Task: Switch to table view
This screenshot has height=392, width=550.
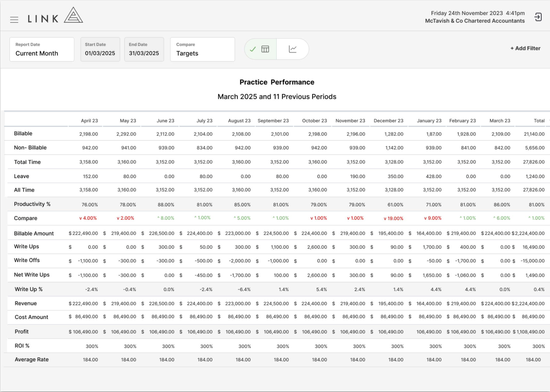Action: (x=261, y=49)
